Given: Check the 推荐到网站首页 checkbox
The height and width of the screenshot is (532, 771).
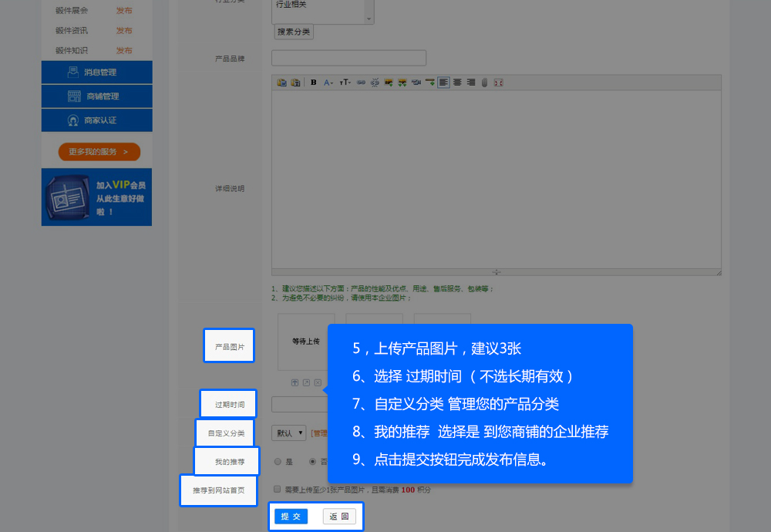Looking at the screenshot, I should pos(278,490).
